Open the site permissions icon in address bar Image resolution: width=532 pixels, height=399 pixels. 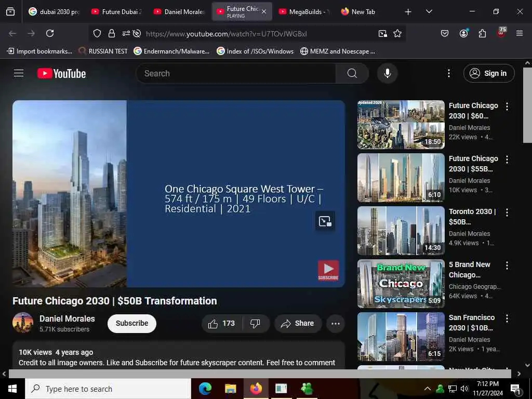point(126,33)
